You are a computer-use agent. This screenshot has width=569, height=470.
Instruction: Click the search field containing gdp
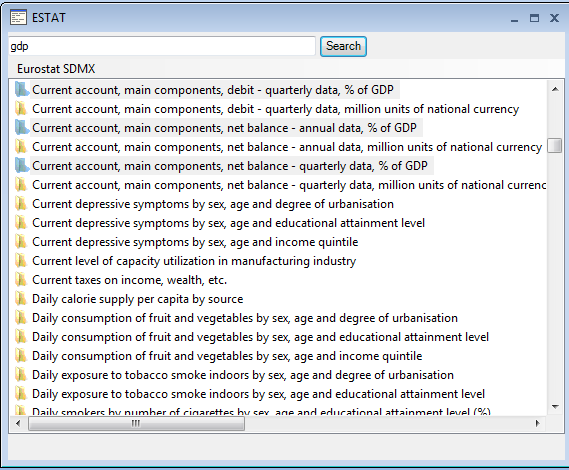(162, 46)
